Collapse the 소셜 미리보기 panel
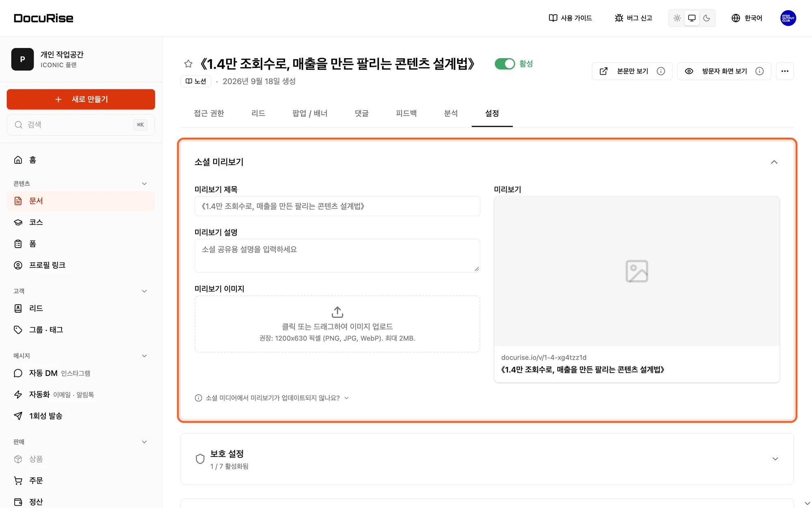Image resolution: width=812 pixels, height=508 pixels. 774,162
